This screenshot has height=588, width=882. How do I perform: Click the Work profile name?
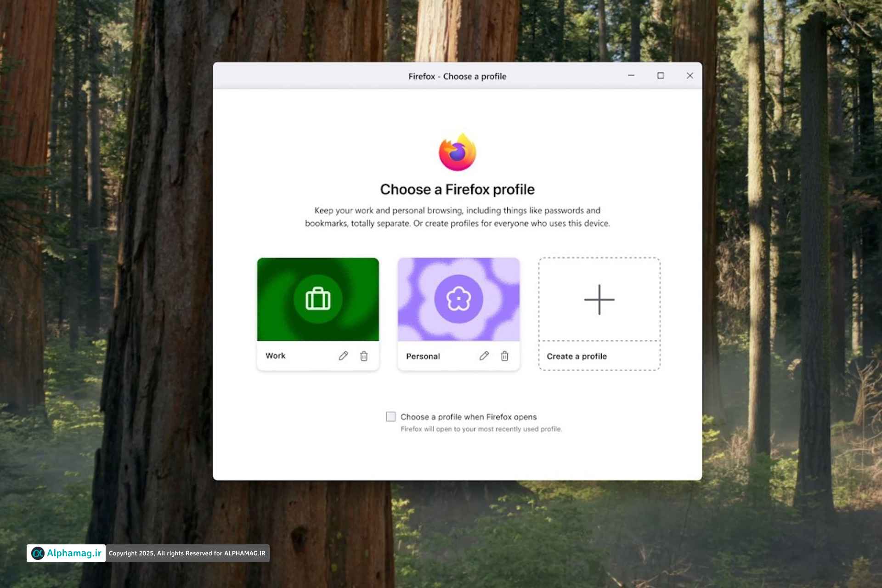coord(275,356)
